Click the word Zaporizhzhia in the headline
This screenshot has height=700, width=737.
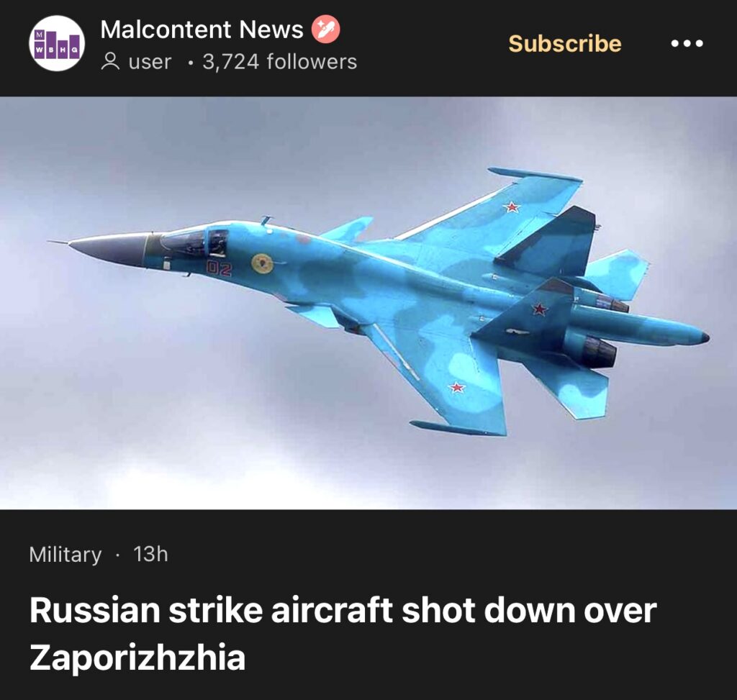(x=137, y=658)
